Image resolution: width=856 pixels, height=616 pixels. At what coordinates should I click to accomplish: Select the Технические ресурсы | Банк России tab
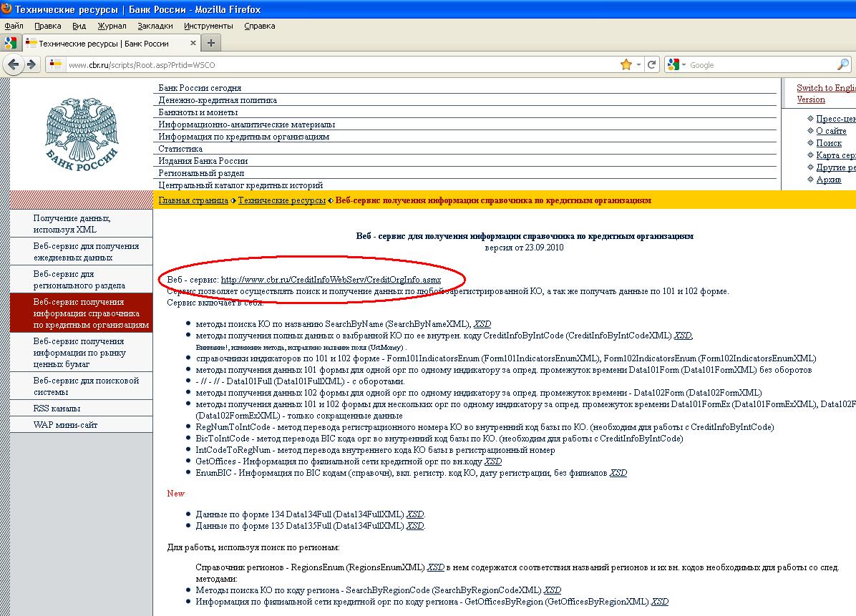point(111,43)
